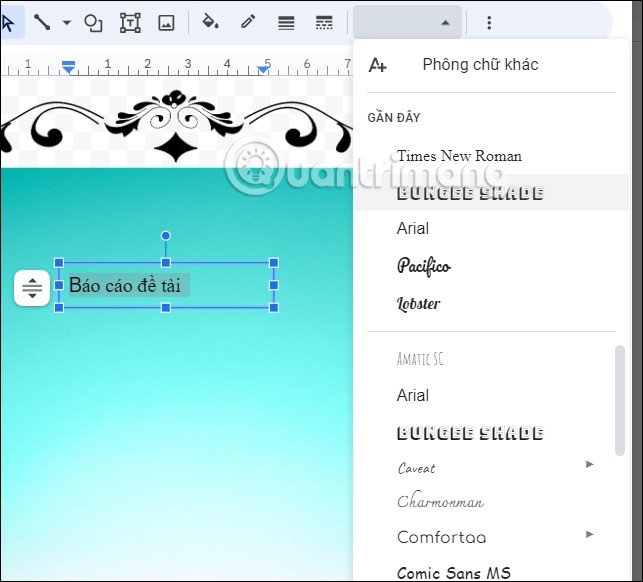
Task: Click the Border color pencil icon
Action: click(248, 23)
